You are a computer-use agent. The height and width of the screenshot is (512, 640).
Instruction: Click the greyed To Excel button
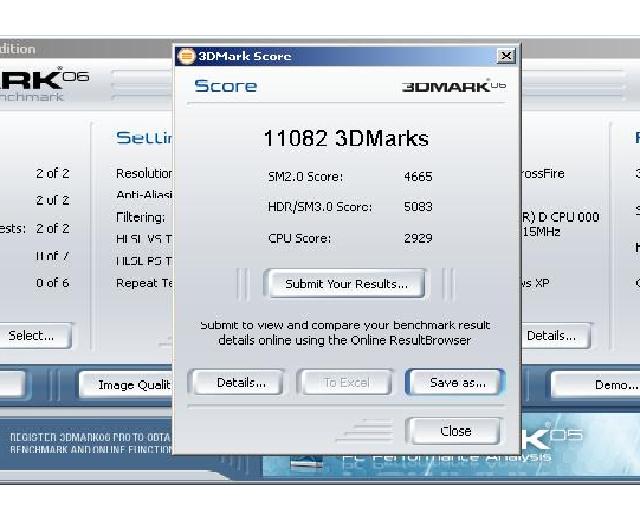tap(345, 383)
